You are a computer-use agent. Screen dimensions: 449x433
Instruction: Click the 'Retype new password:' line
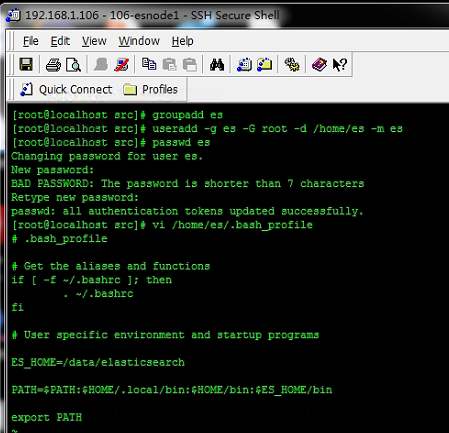pos(75,197)
